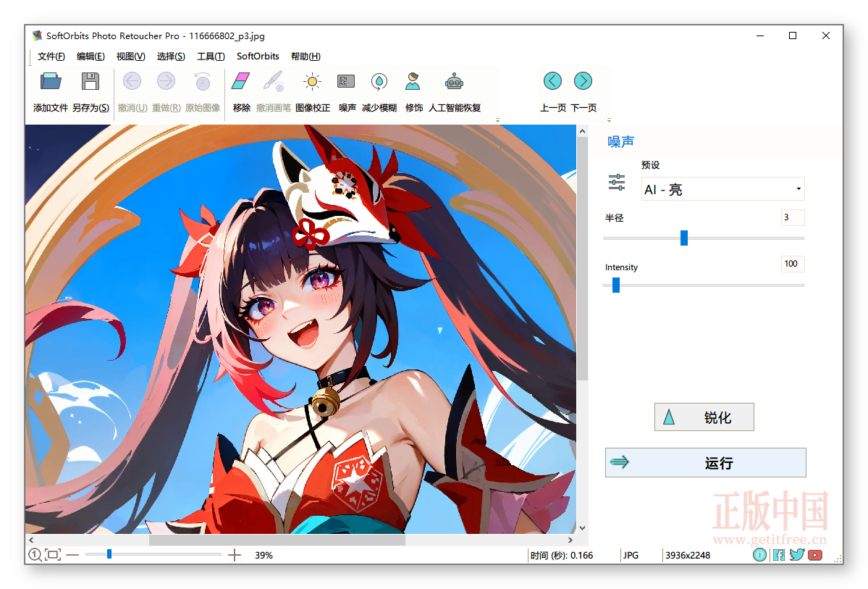
Task: Click the info icon in status bar
Action: point(760,555)
